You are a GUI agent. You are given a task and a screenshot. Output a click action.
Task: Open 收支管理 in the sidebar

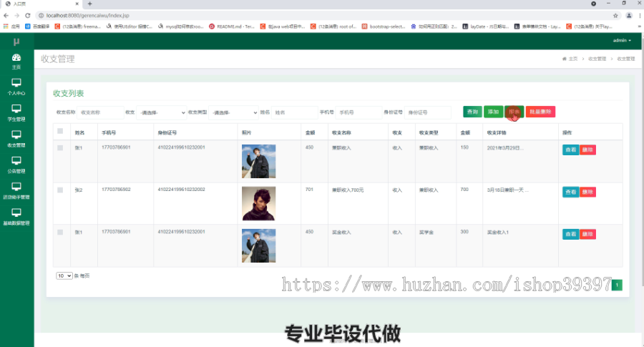pyautogui.click(x=16, y=139)
